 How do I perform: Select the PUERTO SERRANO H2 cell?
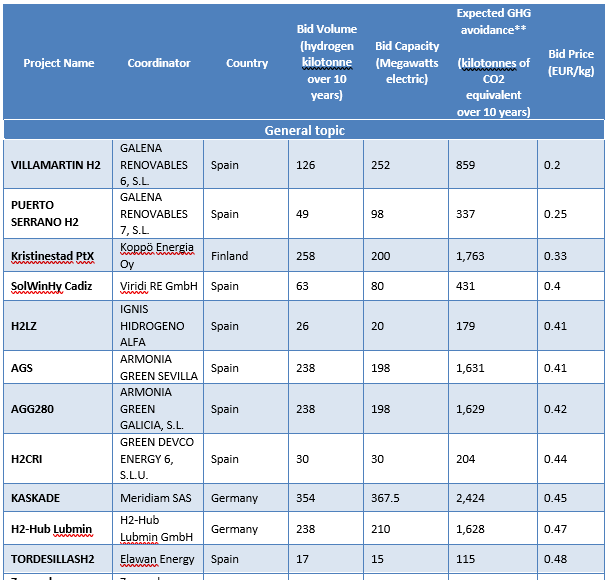pos(44,213)
